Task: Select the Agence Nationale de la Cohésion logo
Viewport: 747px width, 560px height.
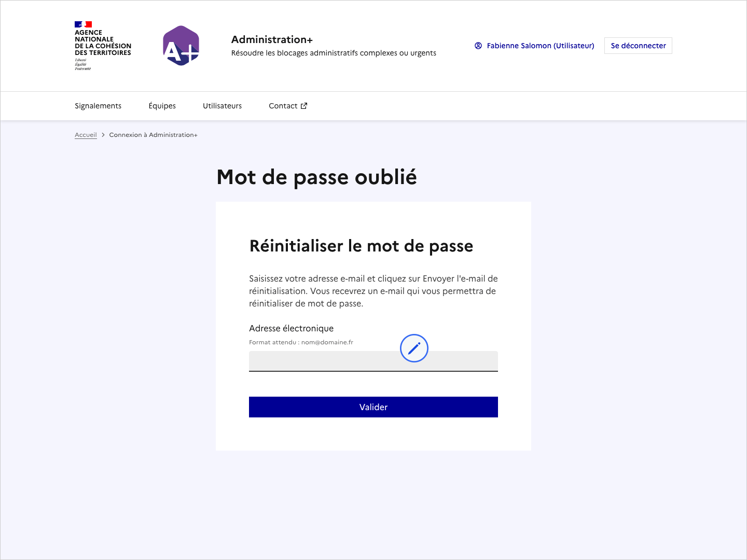Action: [102, 45]
